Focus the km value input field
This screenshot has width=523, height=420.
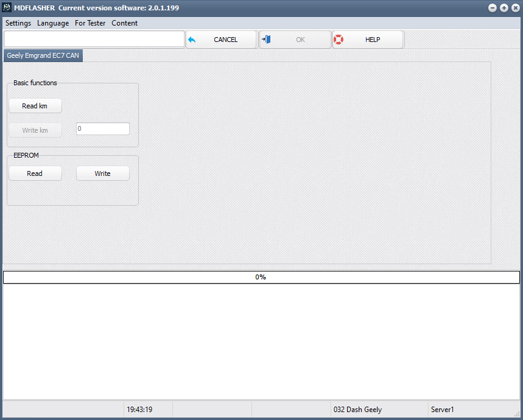(x=102, y=129)
